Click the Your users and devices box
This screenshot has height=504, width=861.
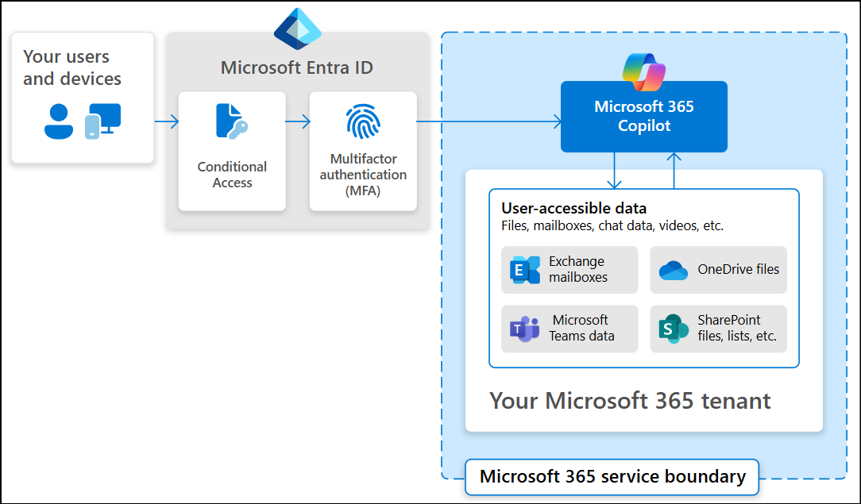[x=83, y=97]
